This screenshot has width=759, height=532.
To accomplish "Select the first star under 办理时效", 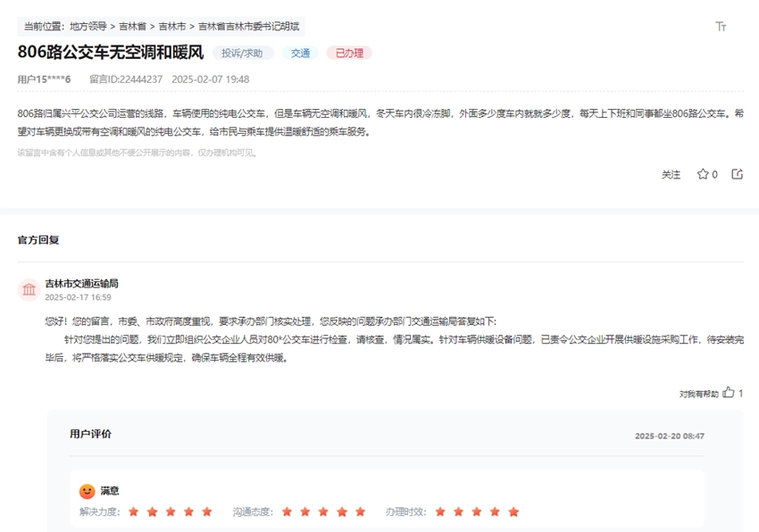I will point(440,512).
